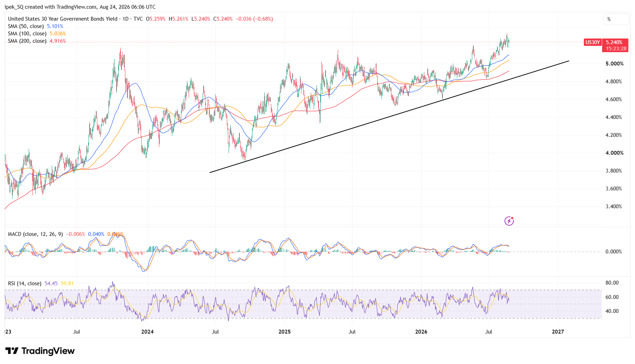Click the 4.000% price axis label
The image size is (635, 364).
[x=614, y=153]
